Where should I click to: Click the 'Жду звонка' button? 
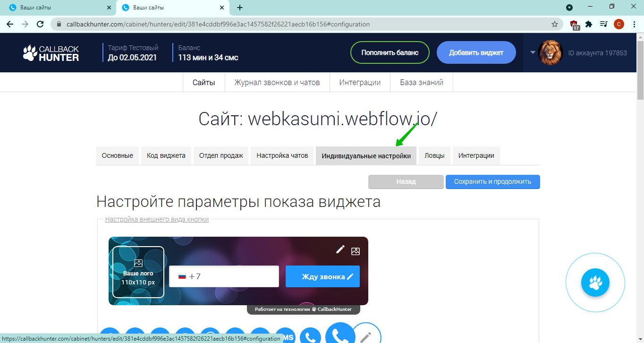pos(322,276)
